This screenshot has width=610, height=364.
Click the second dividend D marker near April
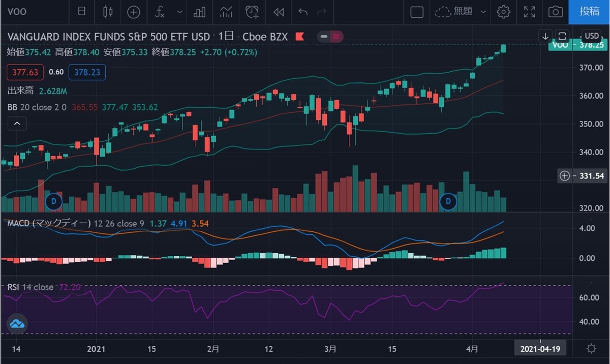(x=448, y=202)
